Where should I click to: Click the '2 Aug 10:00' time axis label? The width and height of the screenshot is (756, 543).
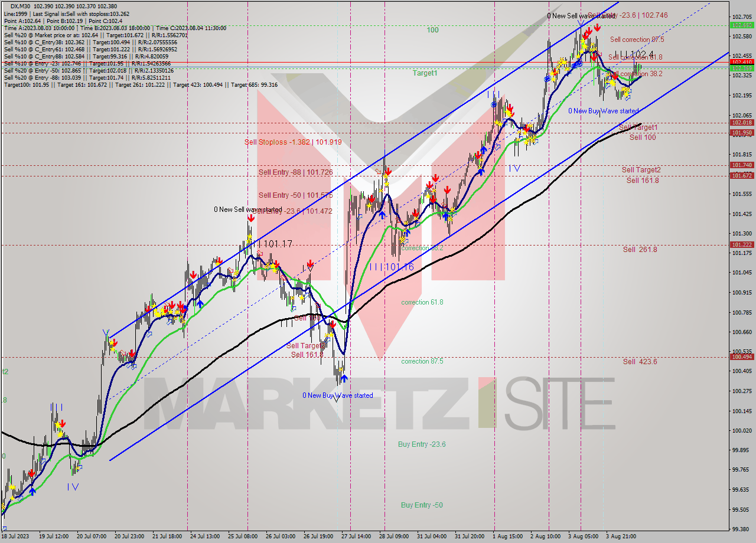pos(545,537)
